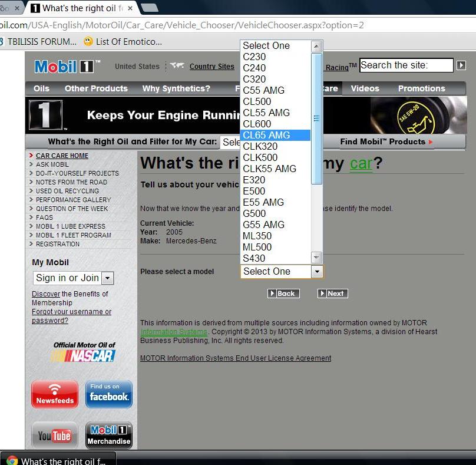Open the Why Synthetics? menu
This screenshot has height=465, width=476.
tap(176, 88)
